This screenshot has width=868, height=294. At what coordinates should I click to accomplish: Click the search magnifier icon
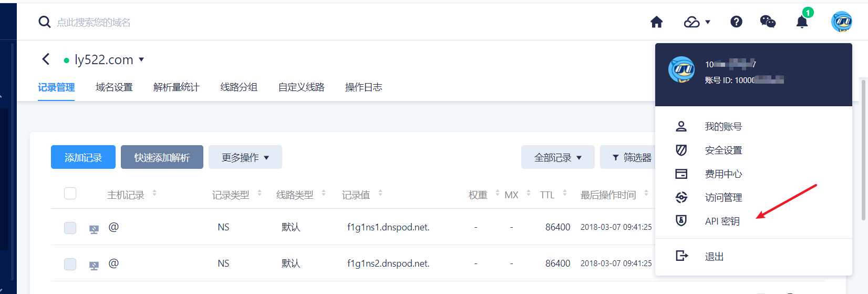pyautogui.click(x=45, y=22)
